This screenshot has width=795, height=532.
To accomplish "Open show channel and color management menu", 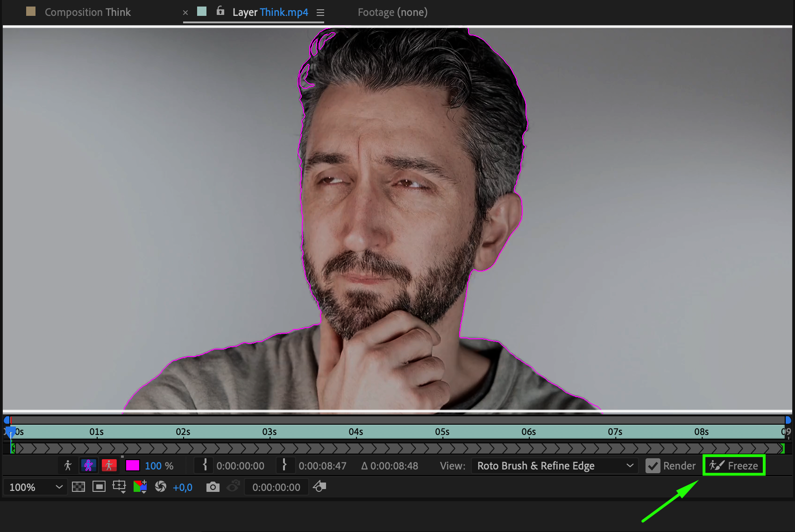I will click(140, 487).
